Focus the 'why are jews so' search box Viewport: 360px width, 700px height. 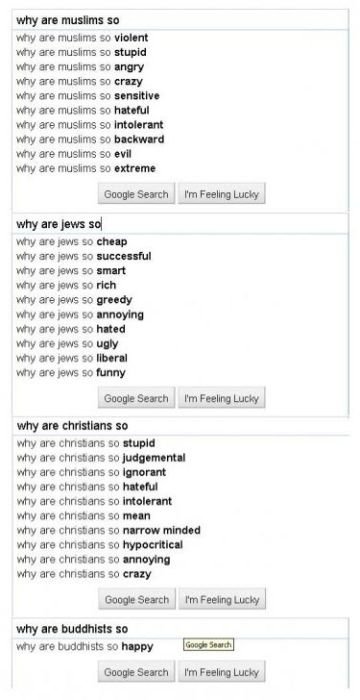pos(180,224)
